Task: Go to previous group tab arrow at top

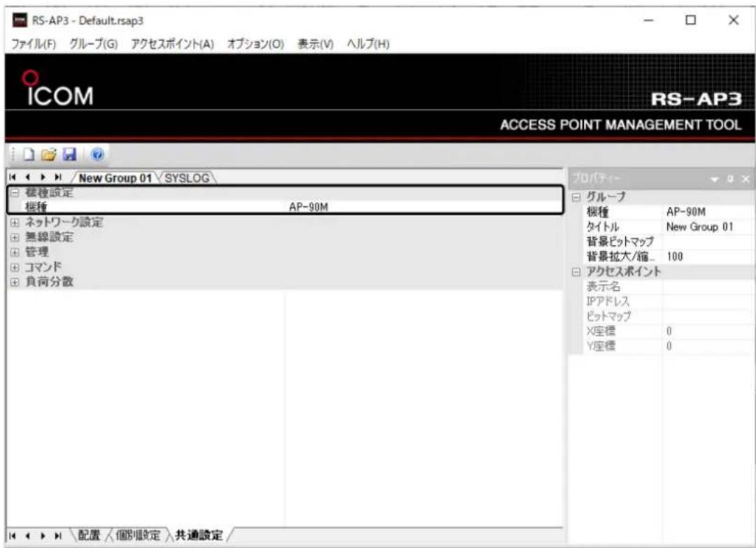Action: 27,178
